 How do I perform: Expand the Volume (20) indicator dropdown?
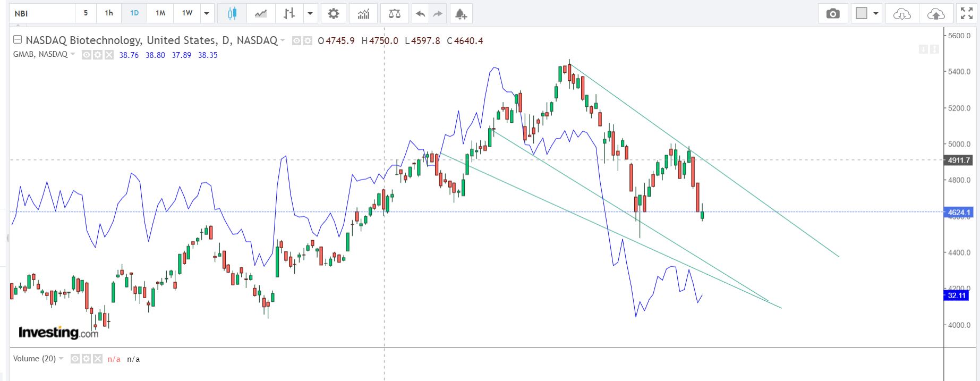pos(61,359)
